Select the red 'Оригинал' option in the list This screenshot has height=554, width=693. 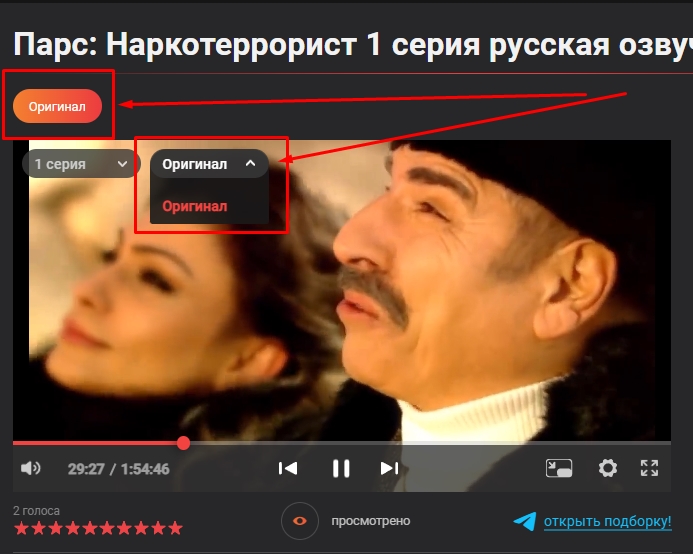195,206
